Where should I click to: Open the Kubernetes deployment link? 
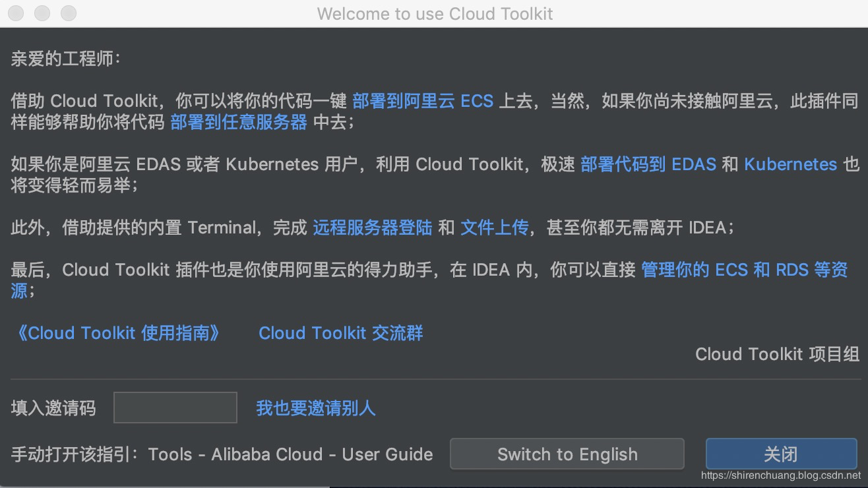[x=790, y=164]
